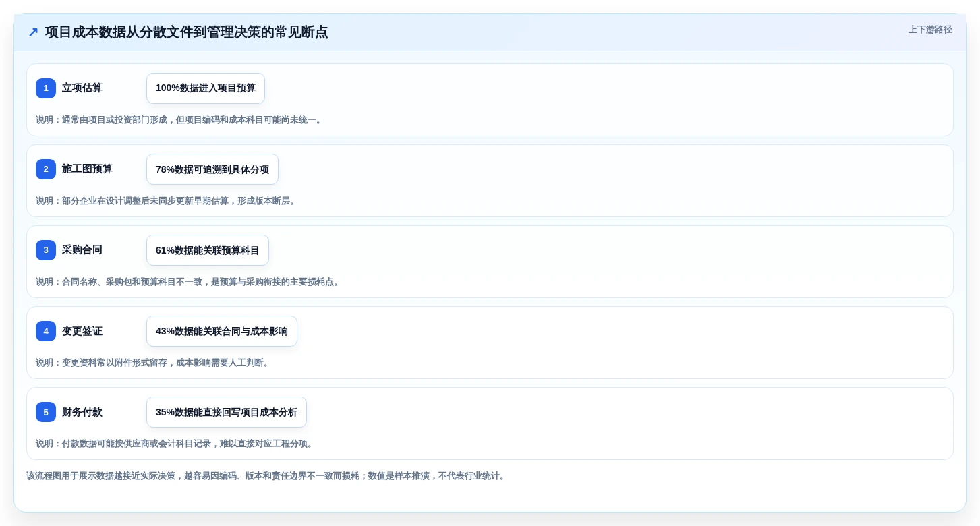The width and height of the screenshot is (980, 526).
Task: Click the 78%数据可追溯到具体分项 chip
Action: point(212,169)
